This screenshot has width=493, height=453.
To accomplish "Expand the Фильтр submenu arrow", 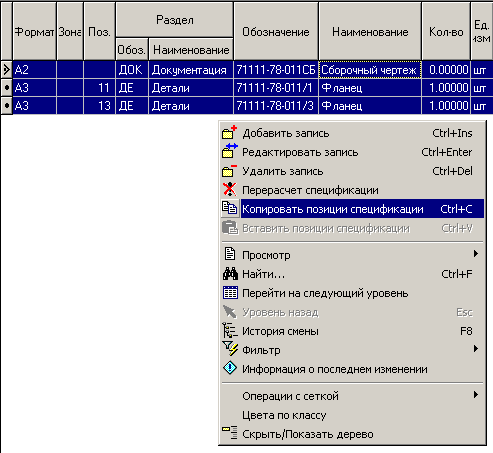I will coord(476,349).
